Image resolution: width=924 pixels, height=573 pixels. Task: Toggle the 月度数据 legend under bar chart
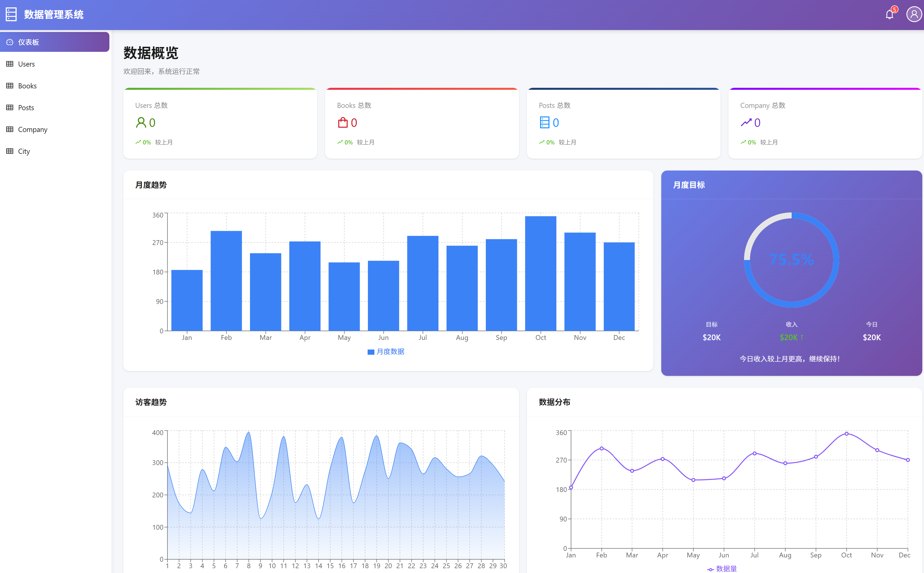(386, 351)
